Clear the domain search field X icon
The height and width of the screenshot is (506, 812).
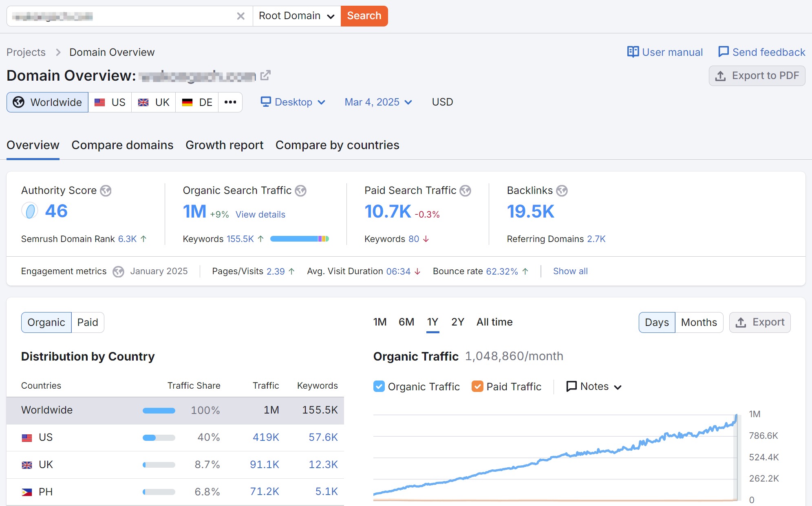click(x=241, y=16)
